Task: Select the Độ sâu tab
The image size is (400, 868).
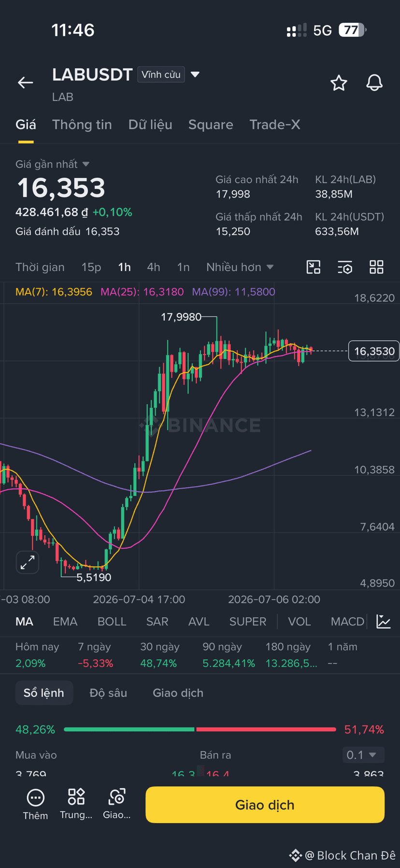Action: [108, 693]
